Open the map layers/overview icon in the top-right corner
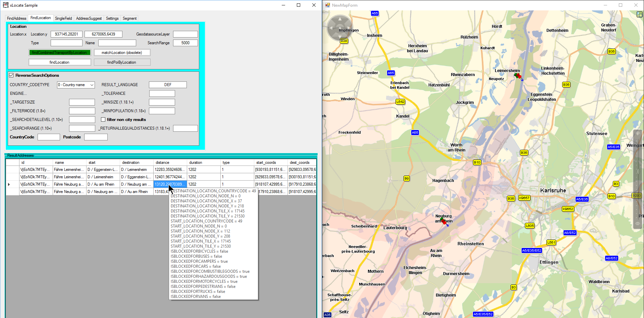This screenshot has height=318, width=644. pos(640,14)
